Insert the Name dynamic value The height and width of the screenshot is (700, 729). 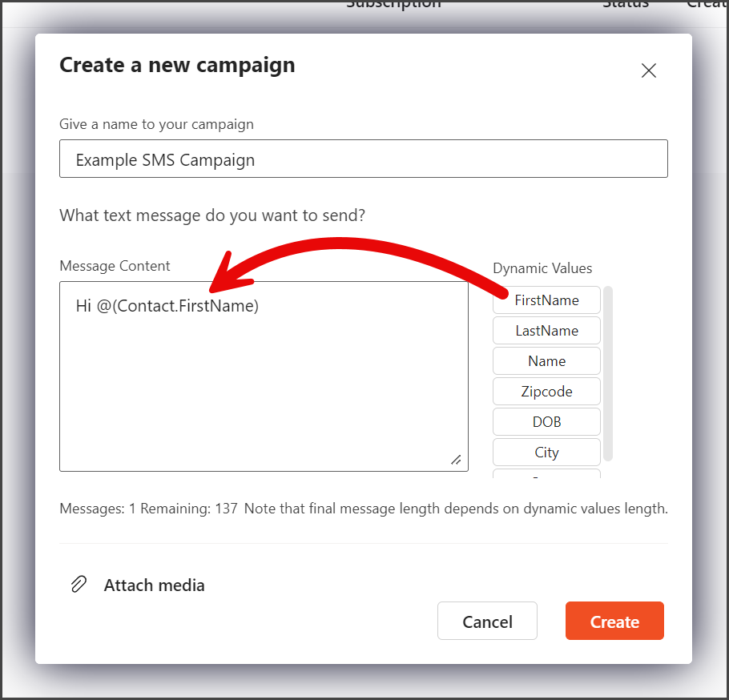pyautogui.click(x=546, y=361)
